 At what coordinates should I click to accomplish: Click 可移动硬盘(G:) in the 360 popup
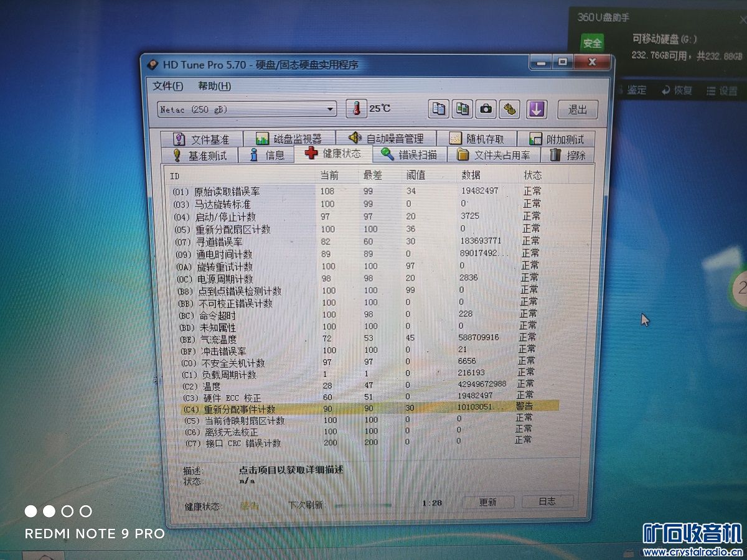[664, 39]
